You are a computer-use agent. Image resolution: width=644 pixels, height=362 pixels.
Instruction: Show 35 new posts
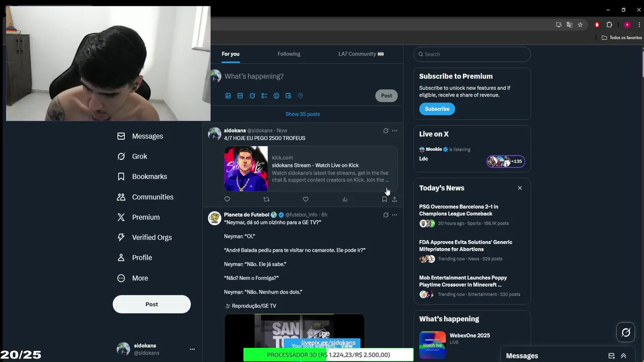coord(303,114)
